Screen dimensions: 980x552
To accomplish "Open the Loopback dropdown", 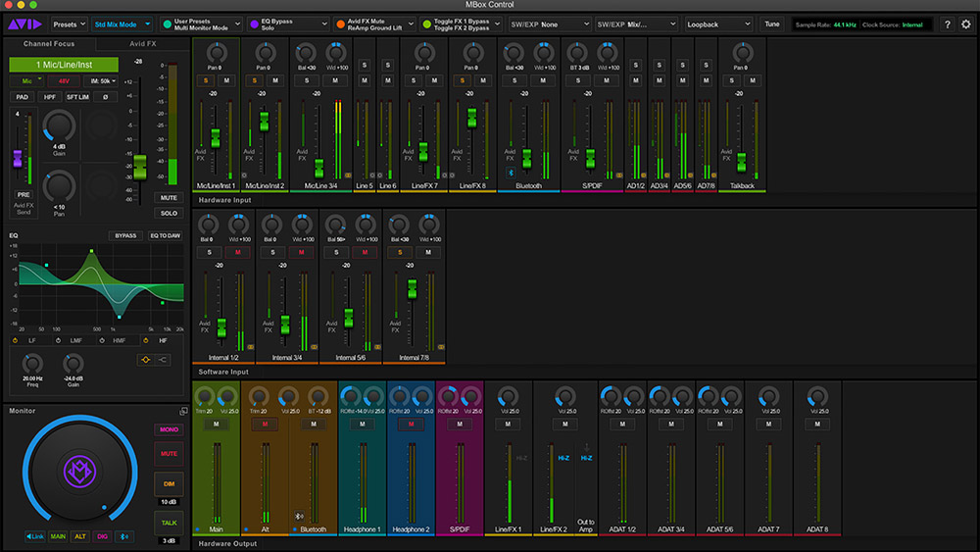I will click(x=718, y=24).
